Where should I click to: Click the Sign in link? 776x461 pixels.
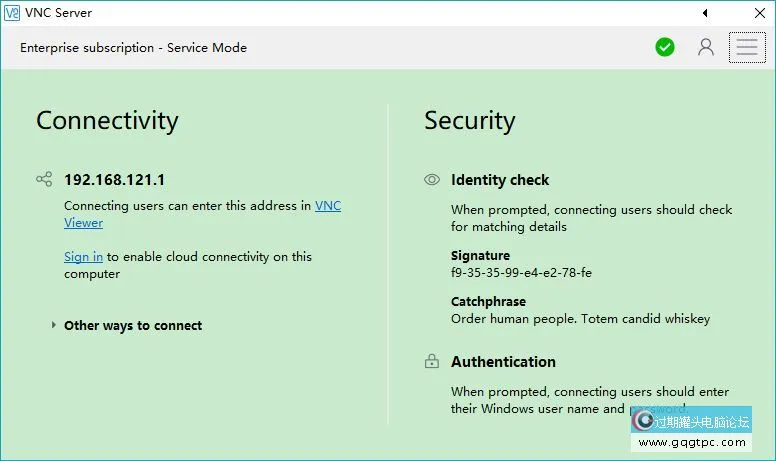[x=83, y=257]
